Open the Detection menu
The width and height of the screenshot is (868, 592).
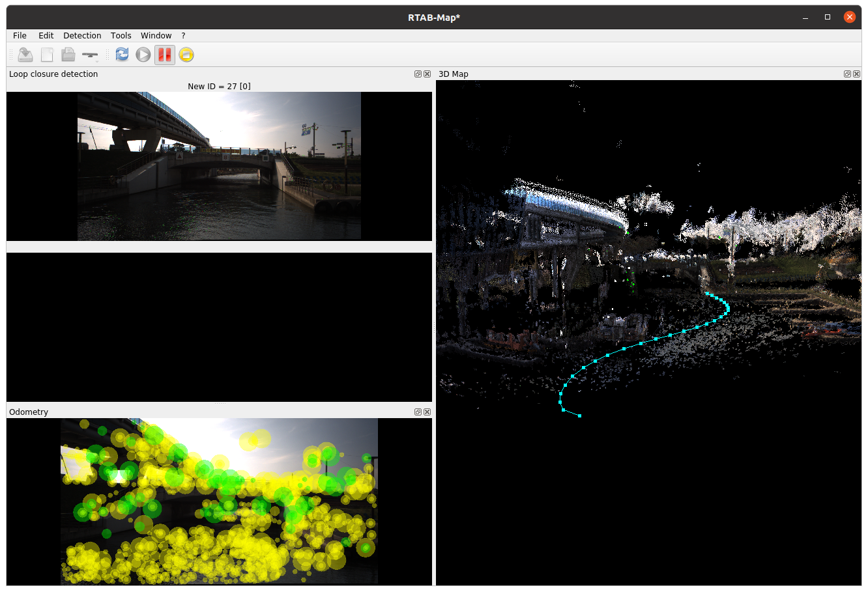[x=82, y=36]
